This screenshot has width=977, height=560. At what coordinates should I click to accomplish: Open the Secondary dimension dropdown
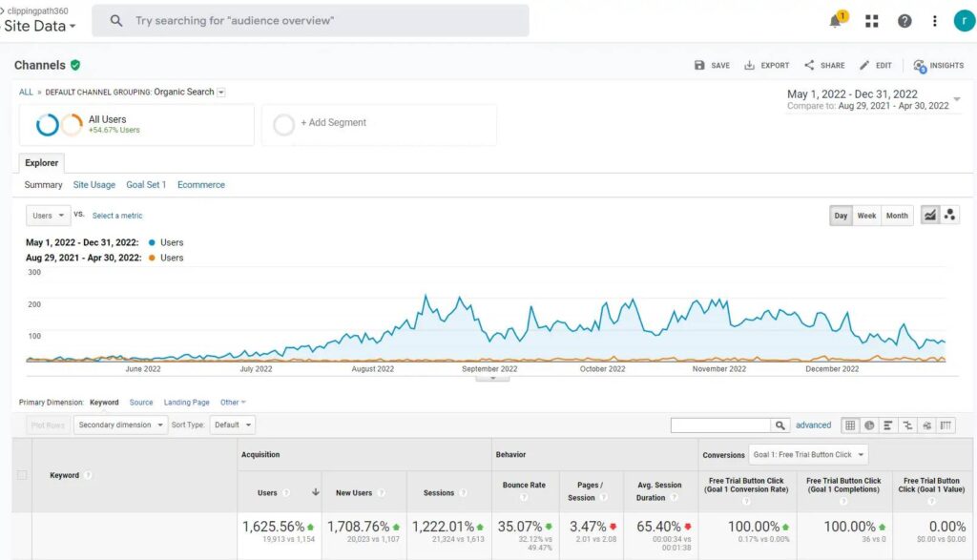tap(121, 425)
